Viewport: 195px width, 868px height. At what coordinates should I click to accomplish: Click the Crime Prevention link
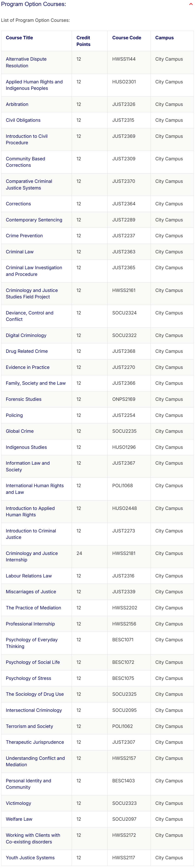click(24, 236)
